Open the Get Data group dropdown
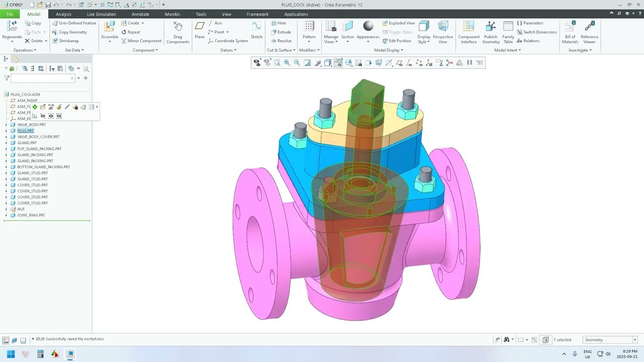Viewport: 644px width, 362px height. (x=74, y=50)
